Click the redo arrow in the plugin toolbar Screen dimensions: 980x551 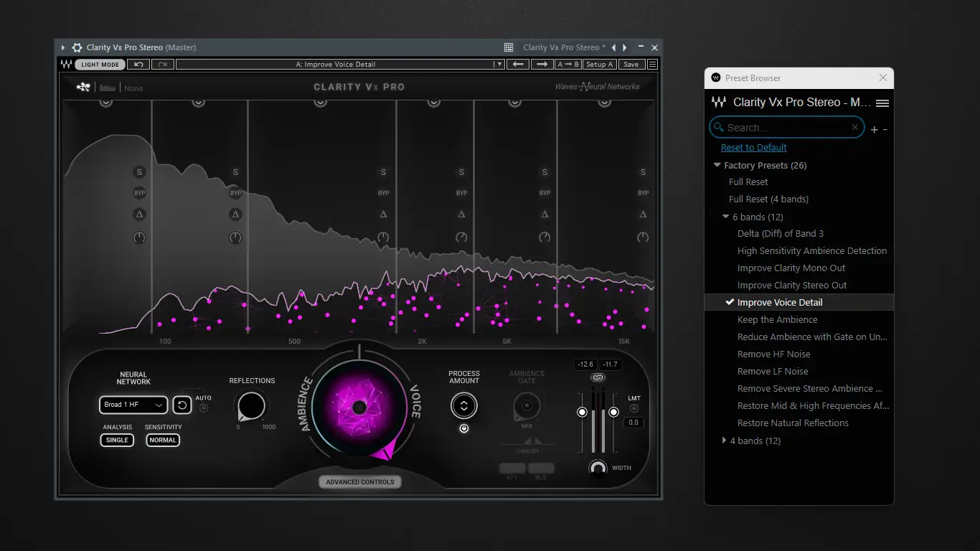[x=163, y=65]
